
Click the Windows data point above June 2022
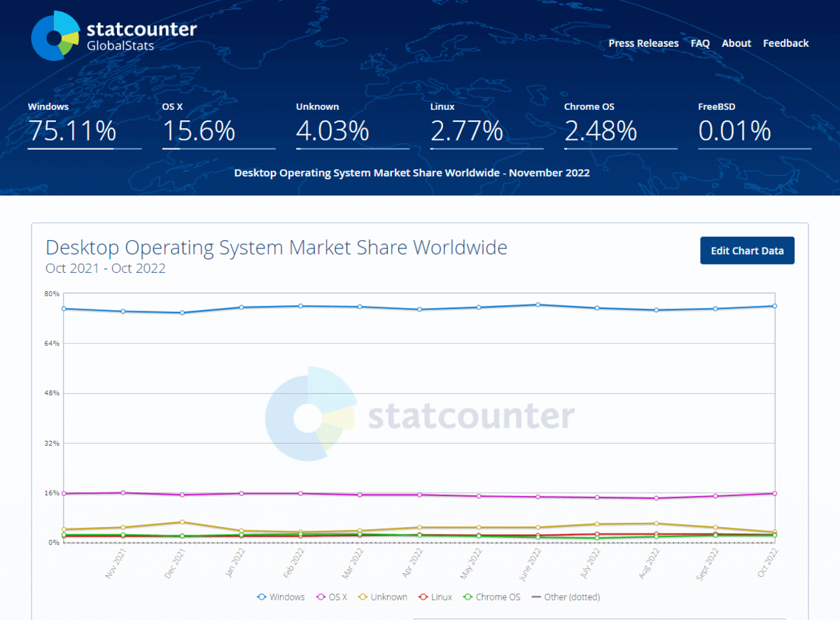(x=536, y=304)
